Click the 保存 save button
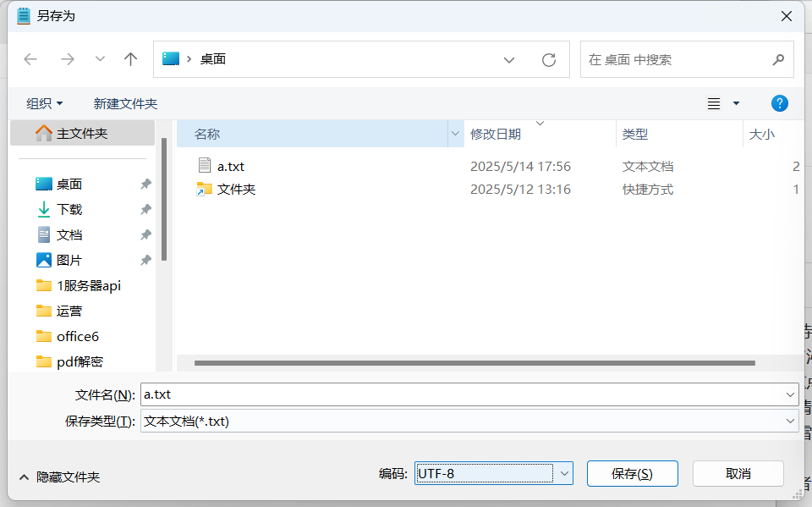 click(x=632, y=473)
